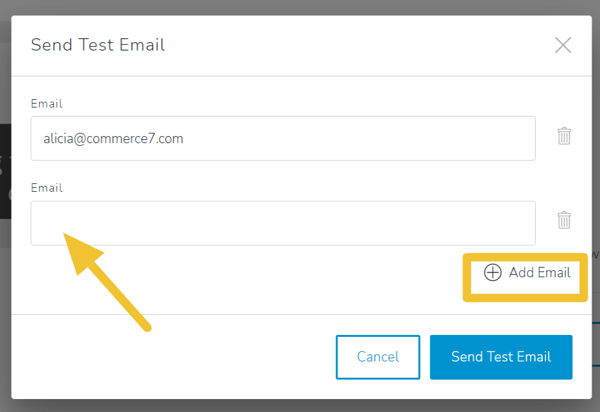Dismiss dialog using the X icon
The image size is (600, 412).
[x=563, y=45]
